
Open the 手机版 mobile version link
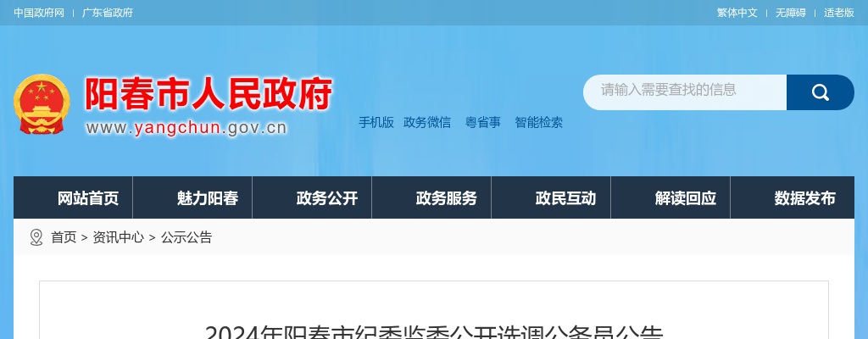[x=376, y=122]
